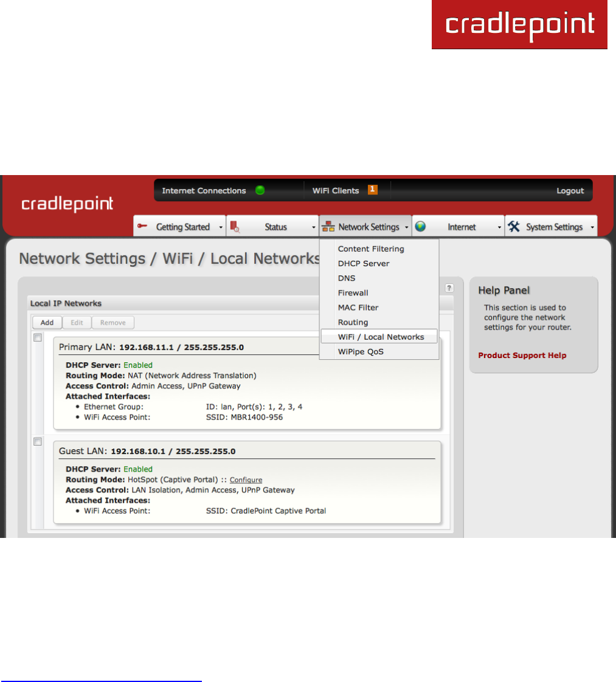
Task: Expand the Getting Started dropdown arrow
Action: 221,227
